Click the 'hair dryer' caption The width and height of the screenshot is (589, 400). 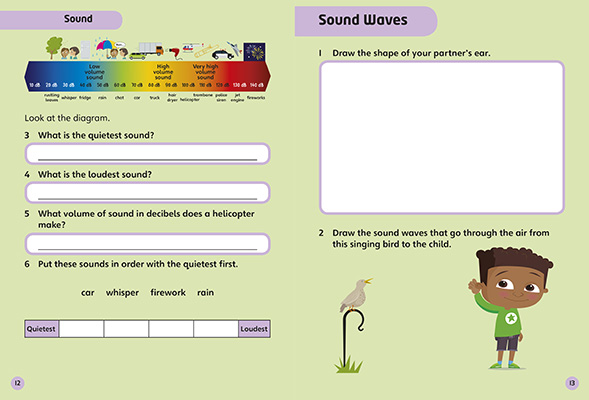pos(172,98)
